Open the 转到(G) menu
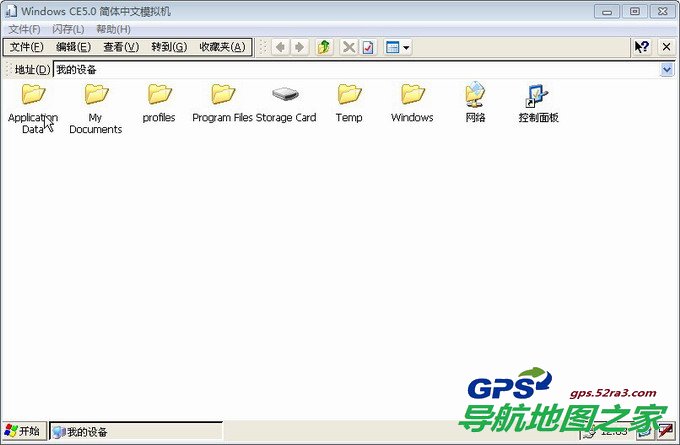Image resolution: width=680 pixels, height=445 pixels. point(169,47)
